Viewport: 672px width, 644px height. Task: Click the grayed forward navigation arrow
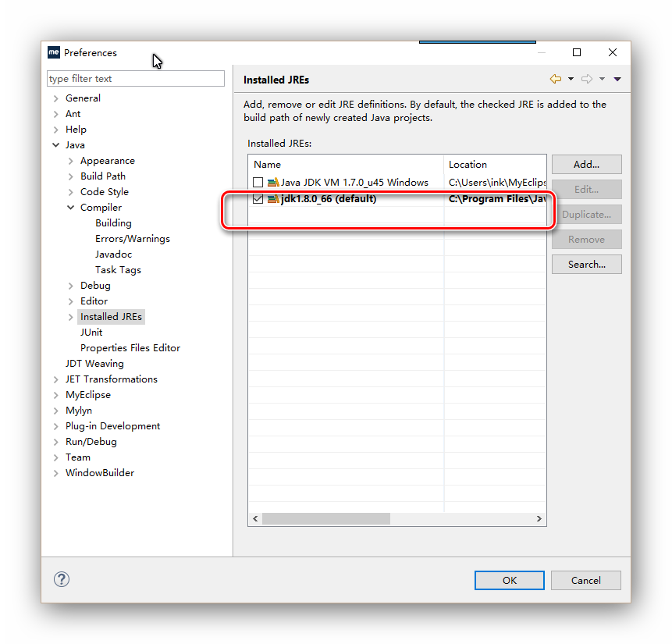coord(587,79)
